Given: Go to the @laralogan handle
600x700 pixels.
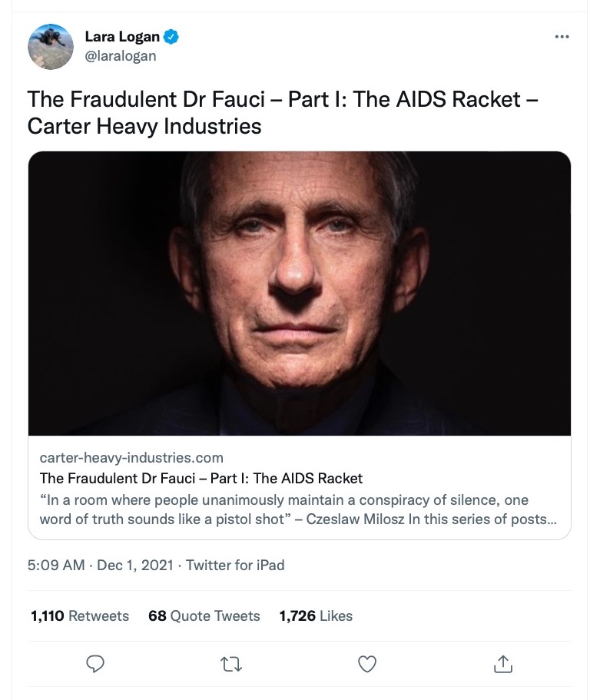Looking at the screenshot, I should coord(121,56).
